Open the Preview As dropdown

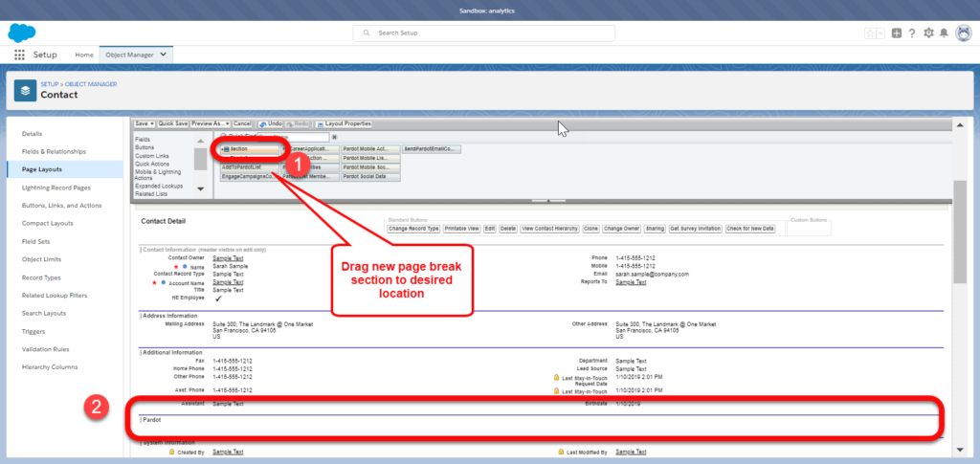click(211, 123)
